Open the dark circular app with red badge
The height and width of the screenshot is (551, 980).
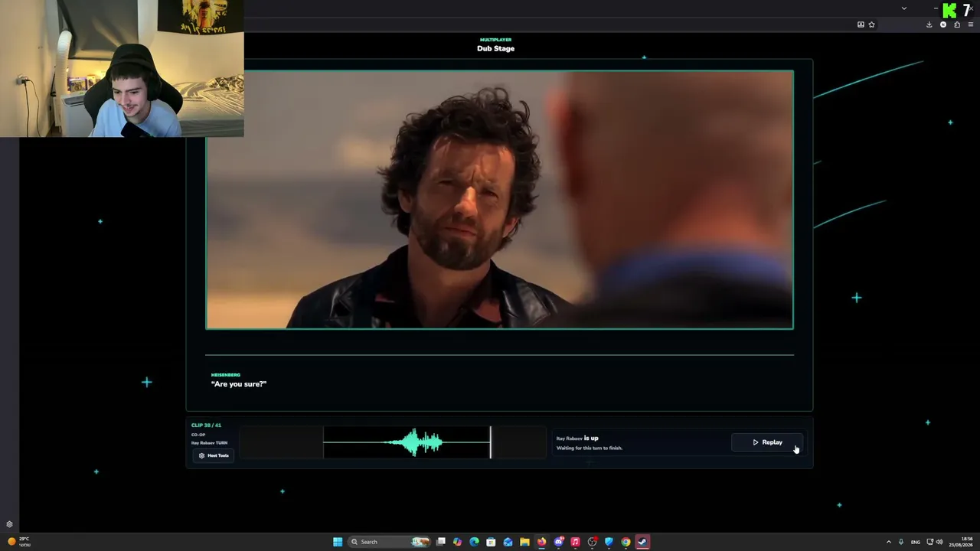click(593, 542)
